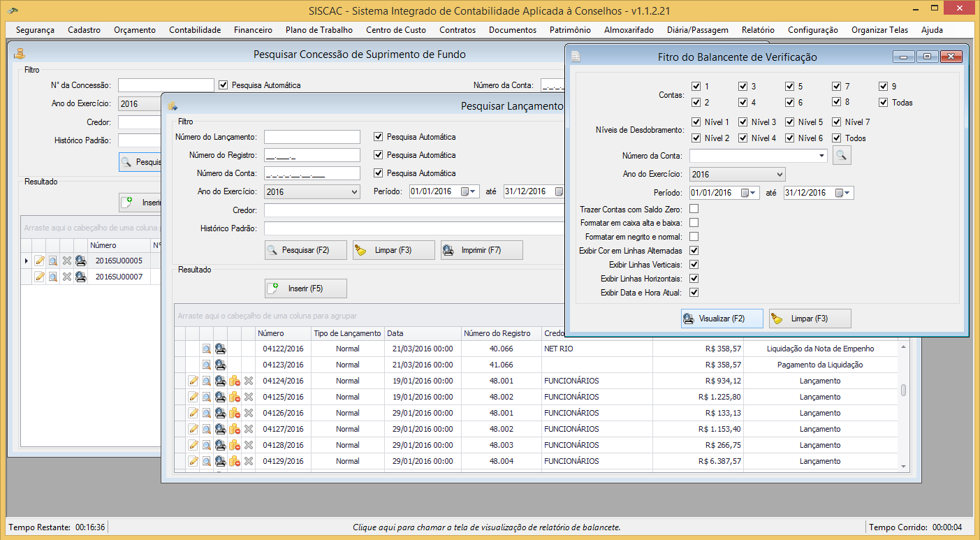Uncheck Contas checkbox 1

[x=696, y=87]
